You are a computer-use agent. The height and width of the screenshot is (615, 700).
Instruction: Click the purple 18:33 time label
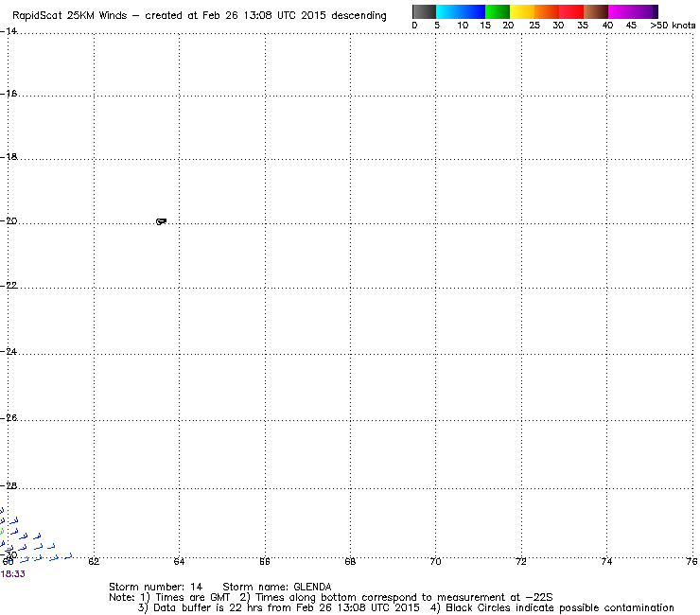13,574
